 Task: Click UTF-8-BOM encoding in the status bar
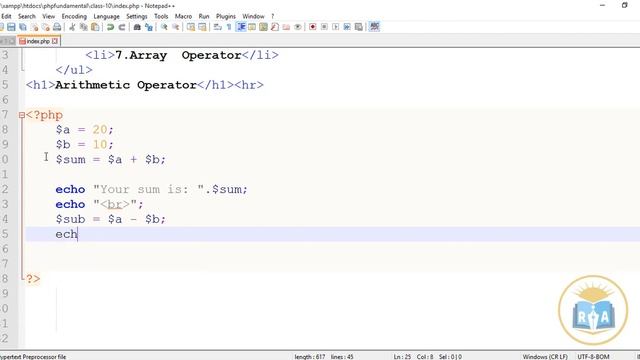point(593,357)
